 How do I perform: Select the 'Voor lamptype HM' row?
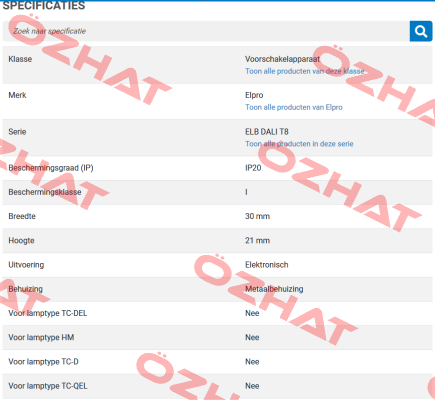pyautogui.click(x=217, y=338)
